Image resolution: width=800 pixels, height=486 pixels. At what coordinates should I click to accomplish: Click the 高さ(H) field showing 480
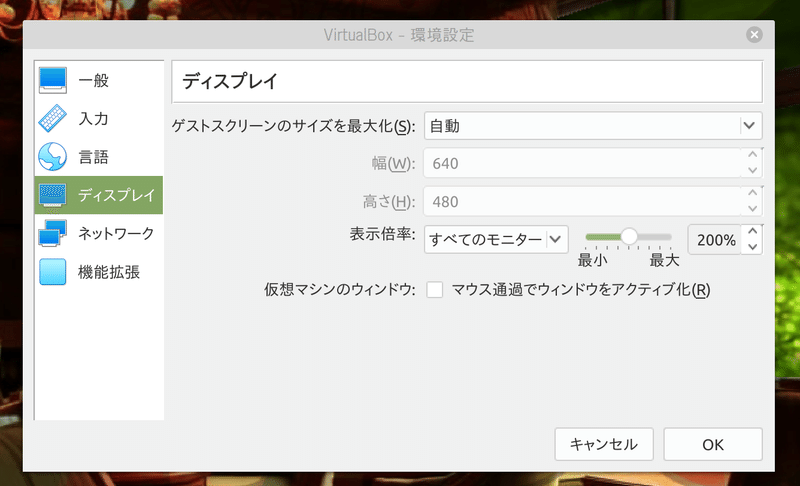click(582, 201)
